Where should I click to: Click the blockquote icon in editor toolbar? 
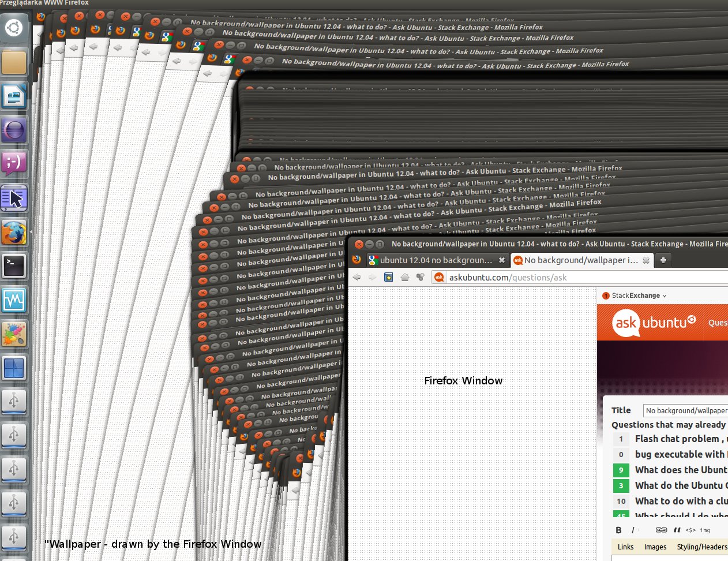677,530
